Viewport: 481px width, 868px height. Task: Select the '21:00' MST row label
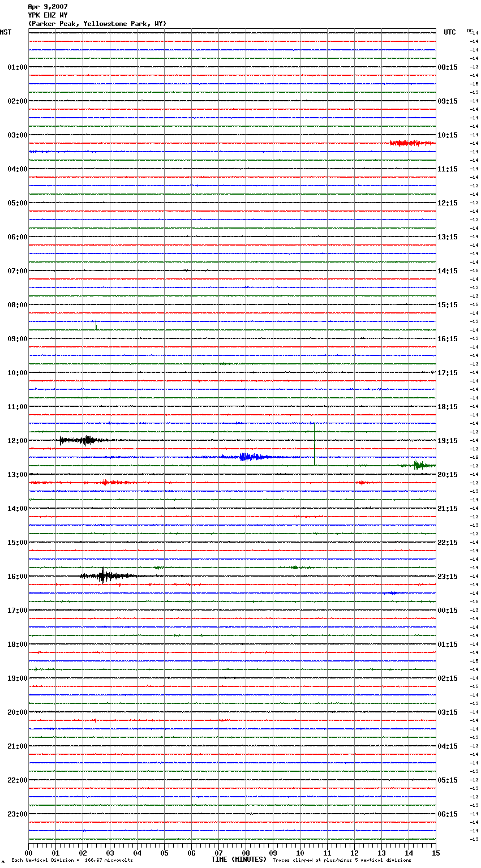click(18, 746)
